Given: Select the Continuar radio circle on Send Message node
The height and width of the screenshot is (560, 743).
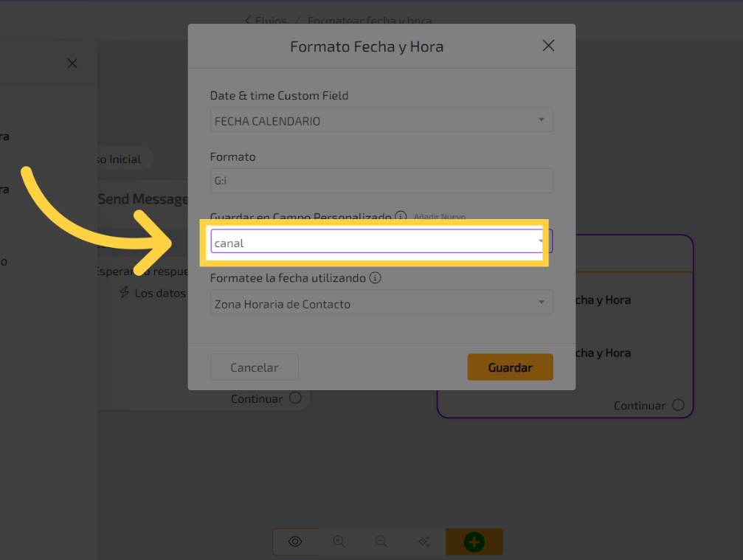Looking at the screenshot, I should coord(295,398).
